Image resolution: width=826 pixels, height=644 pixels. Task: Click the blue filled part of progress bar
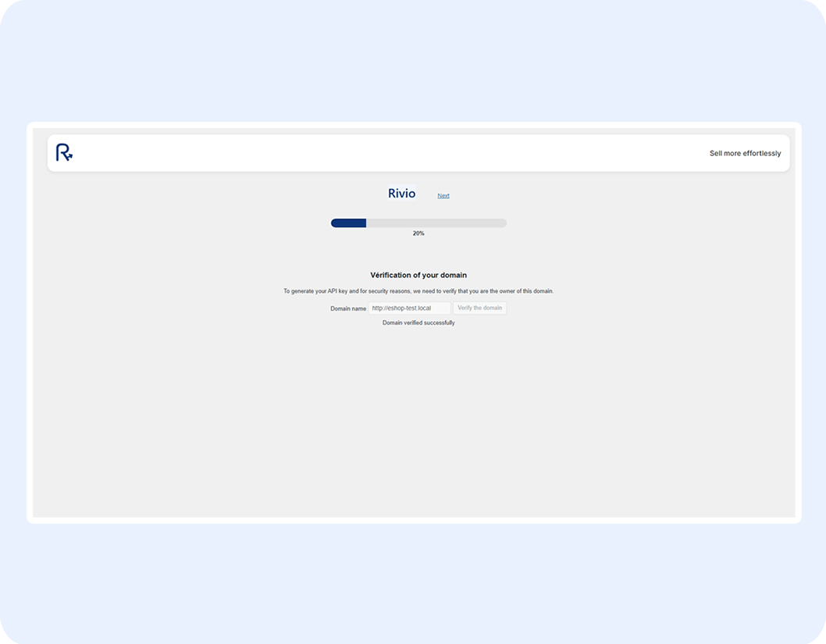(348, 223)
